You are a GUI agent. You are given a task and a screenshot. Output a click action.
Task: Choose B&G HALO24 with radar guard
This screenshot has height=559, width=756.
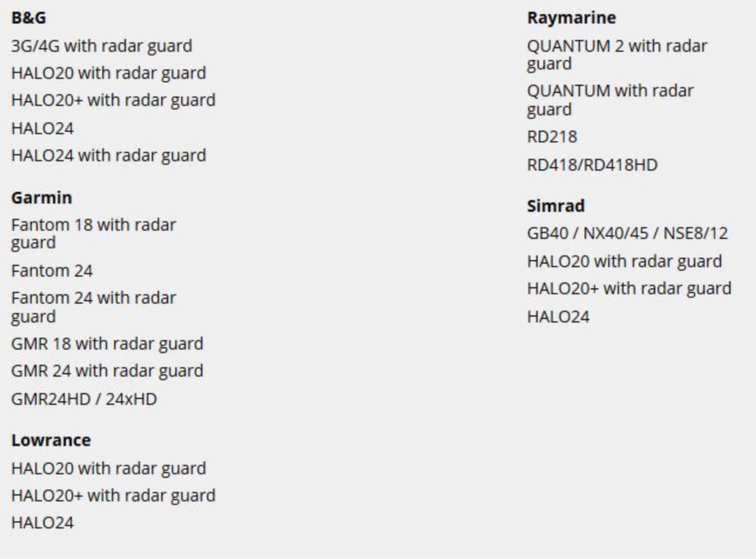[x=109, y=156]
